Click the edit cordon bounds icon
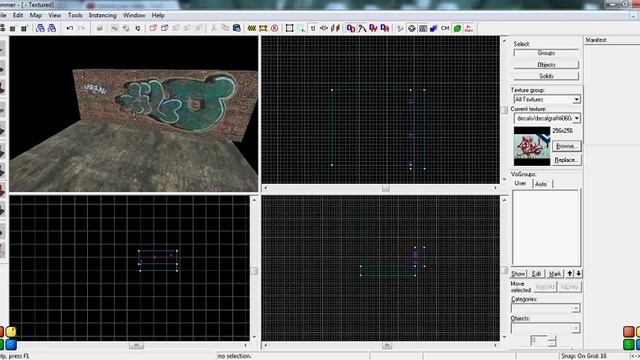Viewport: 640px width, 360px height. click(263, 28)
